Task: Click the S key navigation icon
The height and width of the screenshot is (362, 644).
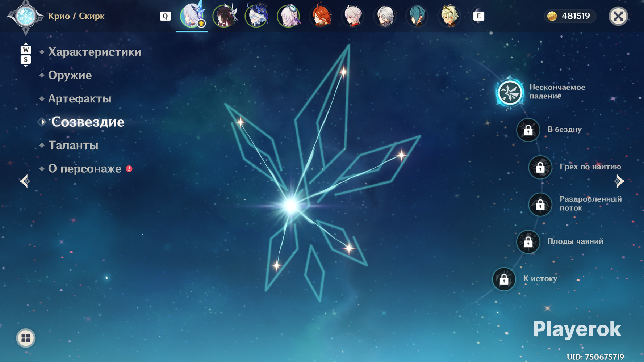Action: coord(26,60)
